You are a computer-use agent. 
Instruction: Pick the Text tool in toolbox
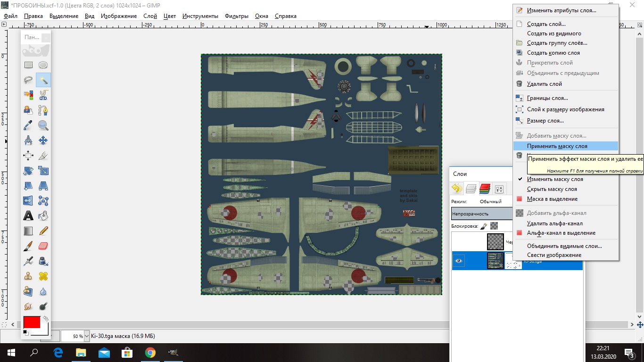click(x=28, y=216)
